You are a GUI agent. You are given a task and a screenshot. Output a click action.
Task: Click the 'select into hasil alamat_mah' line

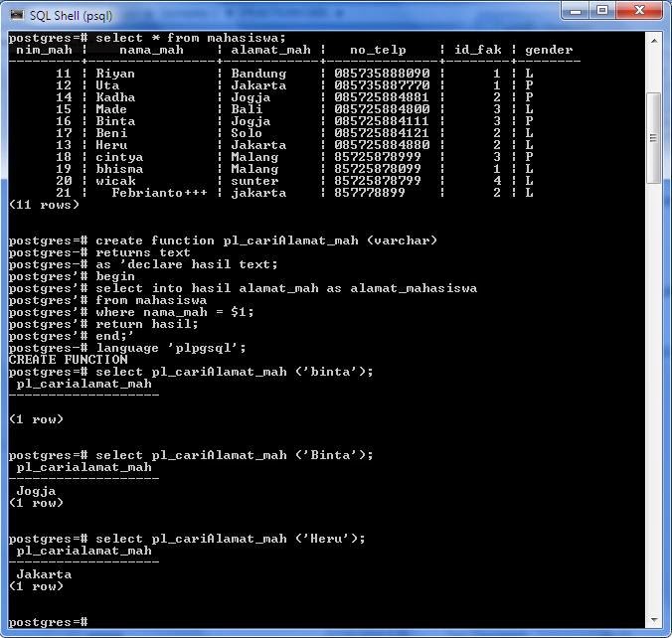point(243,288)
